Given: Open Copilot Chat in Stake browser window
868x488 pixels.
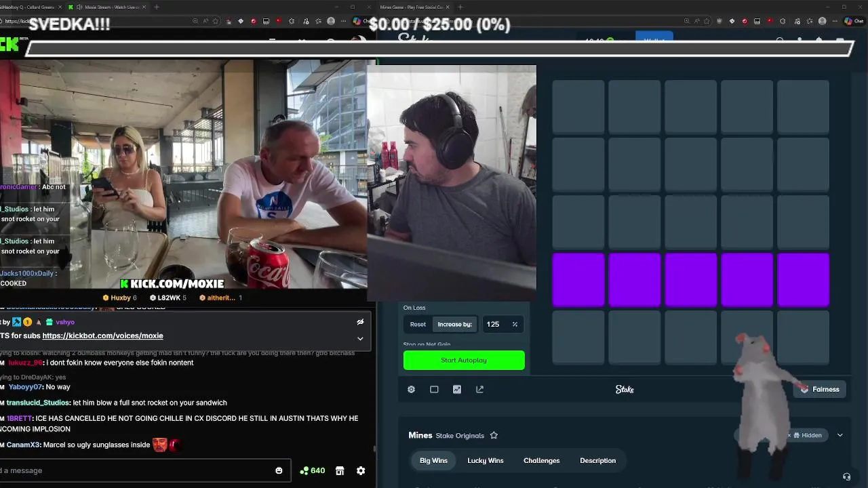Looking at the screenshot, I should click(x=853, y=21).
